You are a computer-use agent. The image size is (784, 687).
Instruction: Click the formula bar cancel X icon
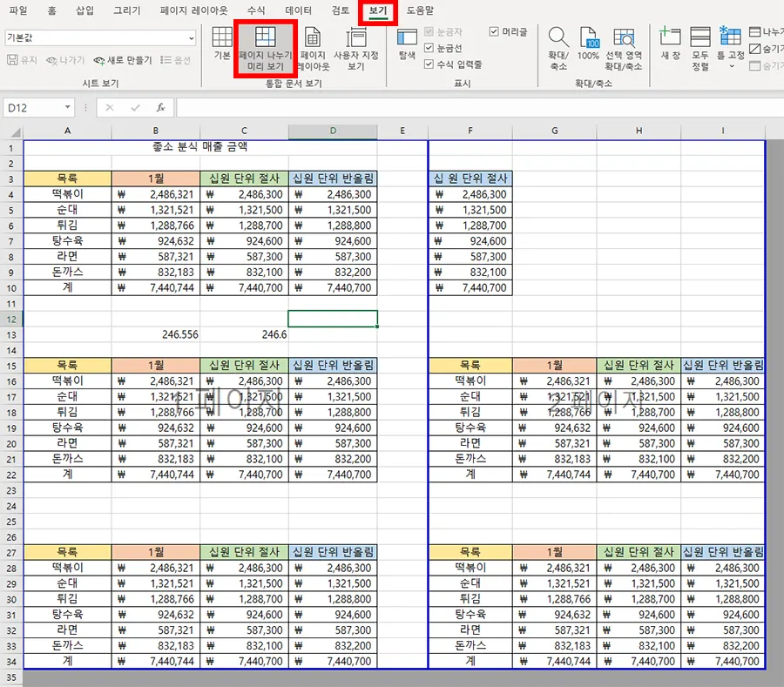(110, 107)
